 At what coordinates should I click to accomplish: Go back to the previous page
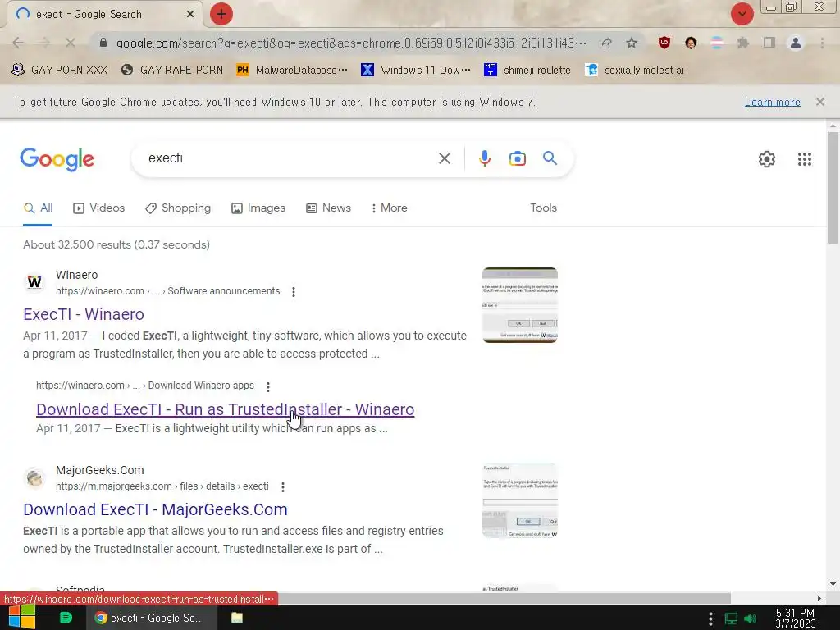click(x=18, y=43)
